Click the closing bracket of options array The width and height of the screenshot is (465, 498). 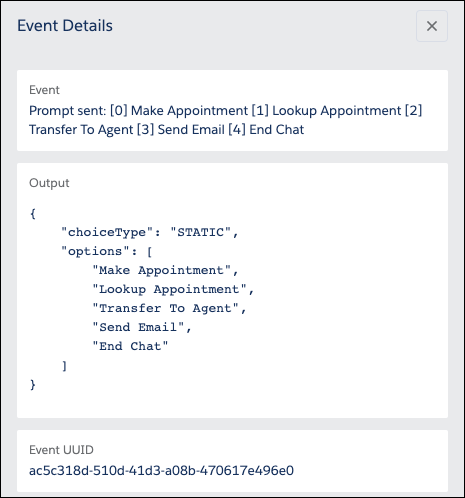tap(65, 366)
